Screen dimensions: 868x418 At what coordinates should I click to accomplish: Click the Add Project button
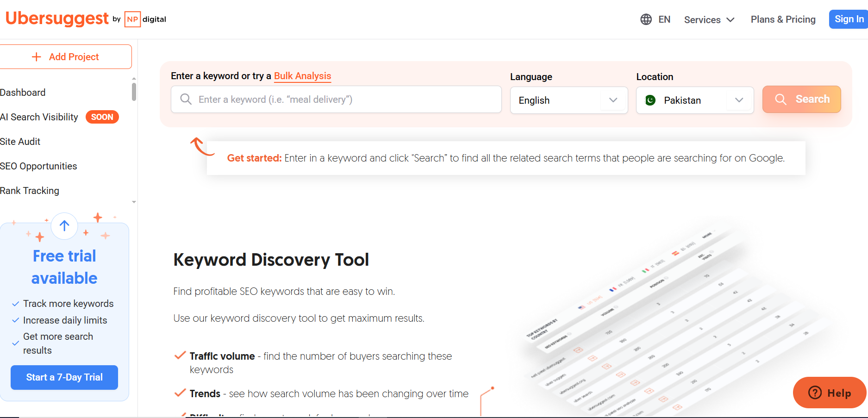(65, 57)
